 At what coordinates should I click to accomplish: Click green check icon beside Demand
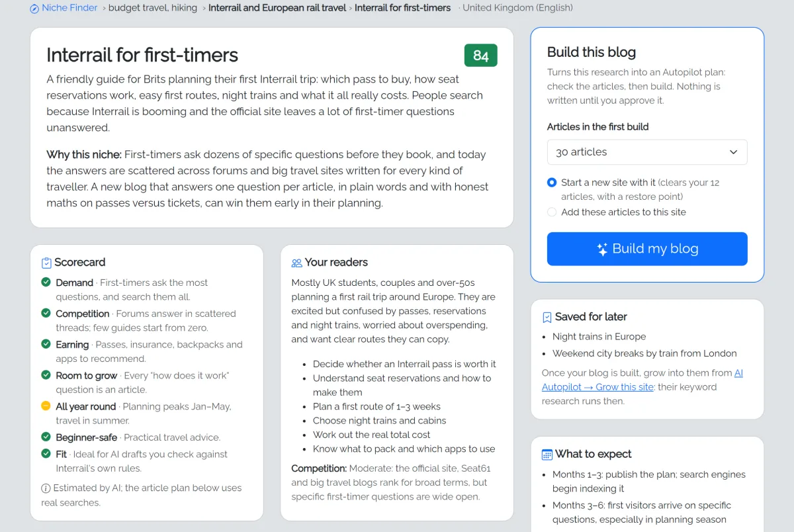pyautogui.click(x=46, y=283)
